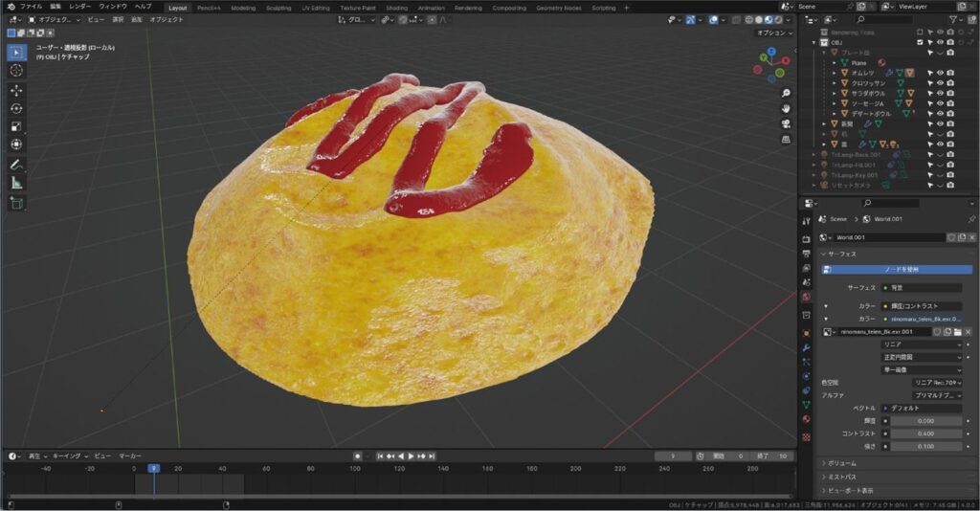
Task: Select the Annotate tool
Action: click(17, 165)
